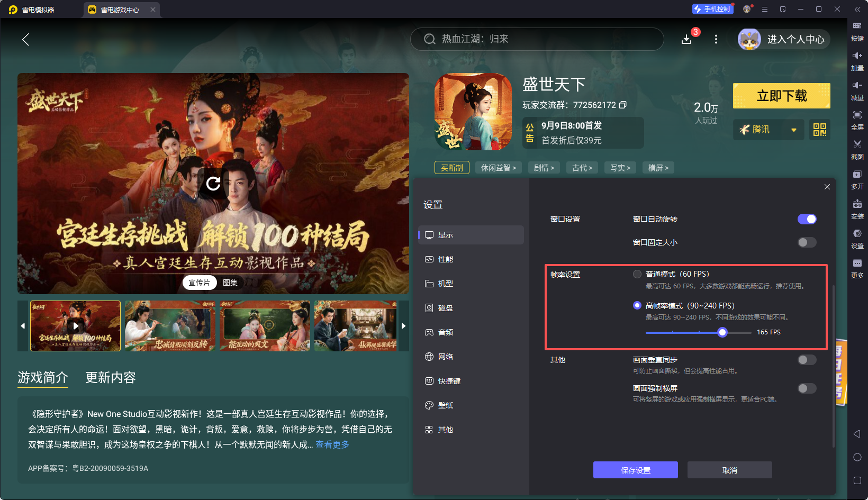
Task: Open the 休闲益智 > tag
Action: [499, 168]
